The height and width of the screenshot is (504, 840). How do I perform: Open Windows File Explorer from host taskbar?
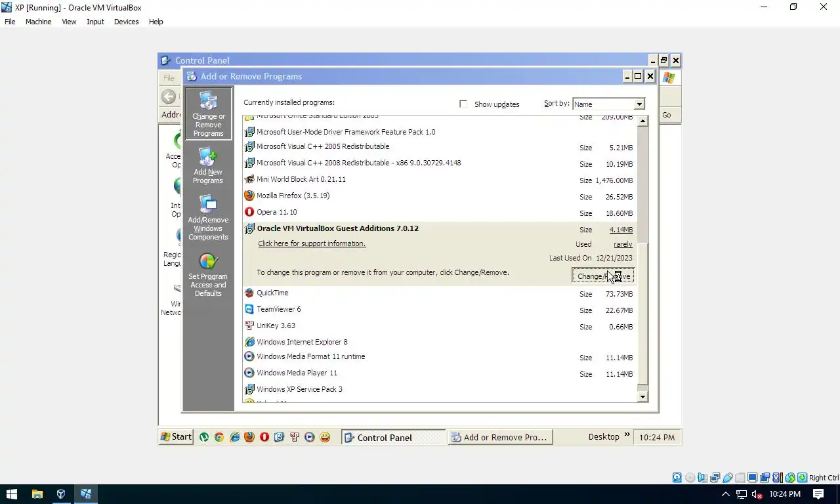(37, 494)
